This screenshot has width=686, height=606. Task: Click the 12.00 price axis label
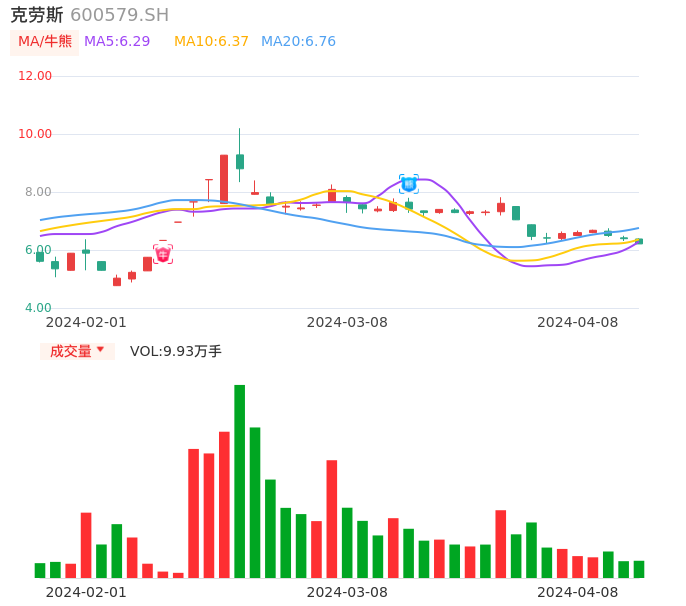tap(36, 76)
